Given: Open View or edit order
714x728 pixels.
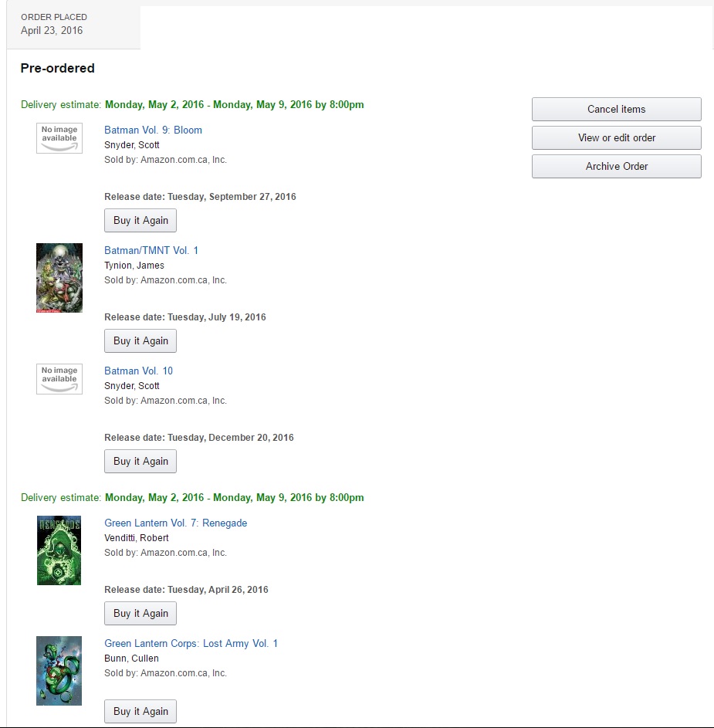Looking at the screenshot, I should click(x=616, y=137).
